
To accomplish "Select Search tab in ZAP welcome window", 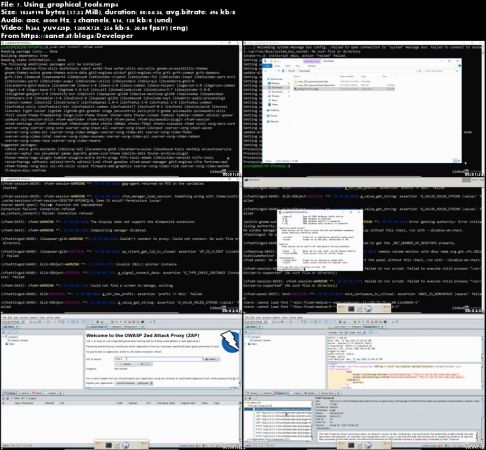I will click(24, 393).
